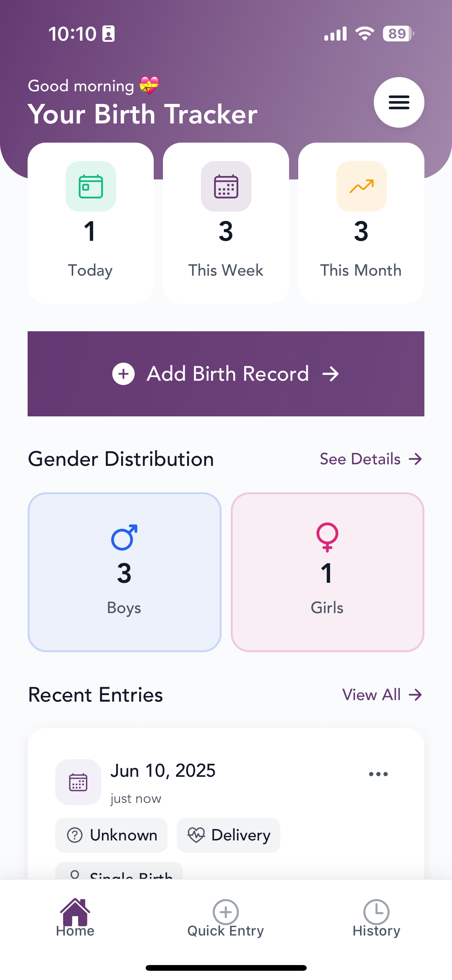The height and width of the screenshot is (980, 452).
Task: Open See Details for Gender Distribution
Action: [x=371, y=459]
